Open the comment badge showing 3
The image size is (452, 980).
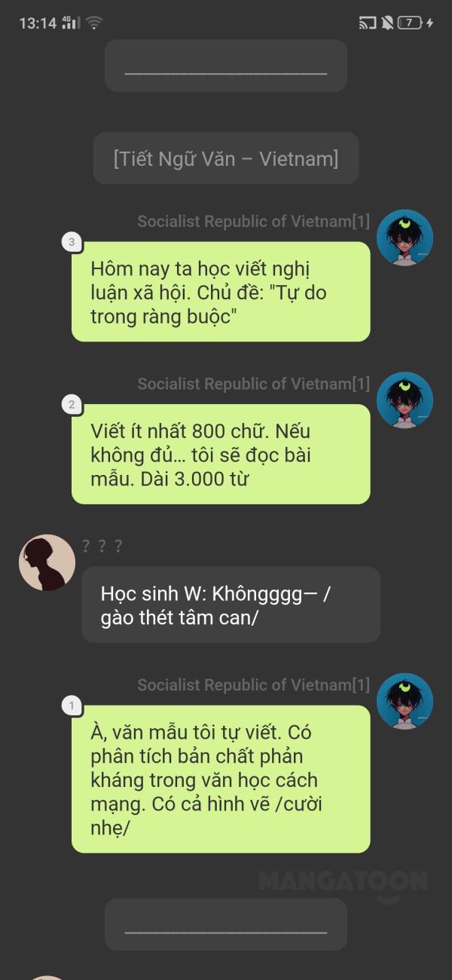[72, 243]
